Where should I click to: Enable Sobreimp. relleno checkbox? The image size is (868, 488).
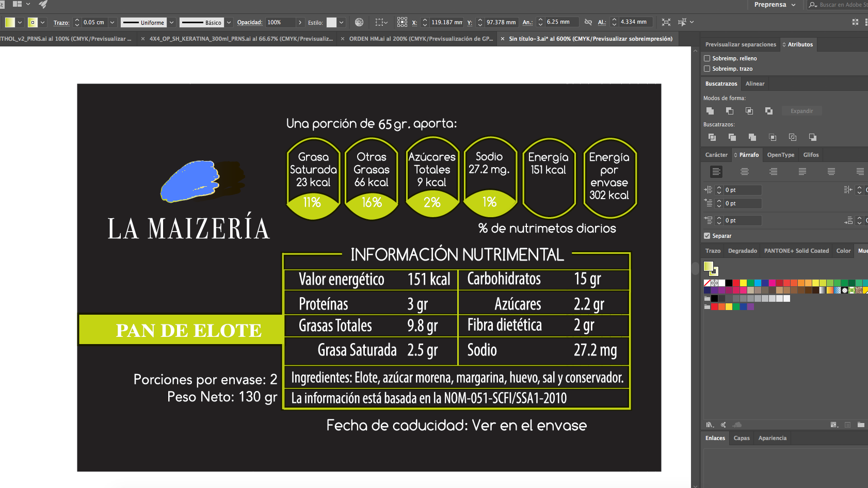pyautogui.click(x=708, y=58)
